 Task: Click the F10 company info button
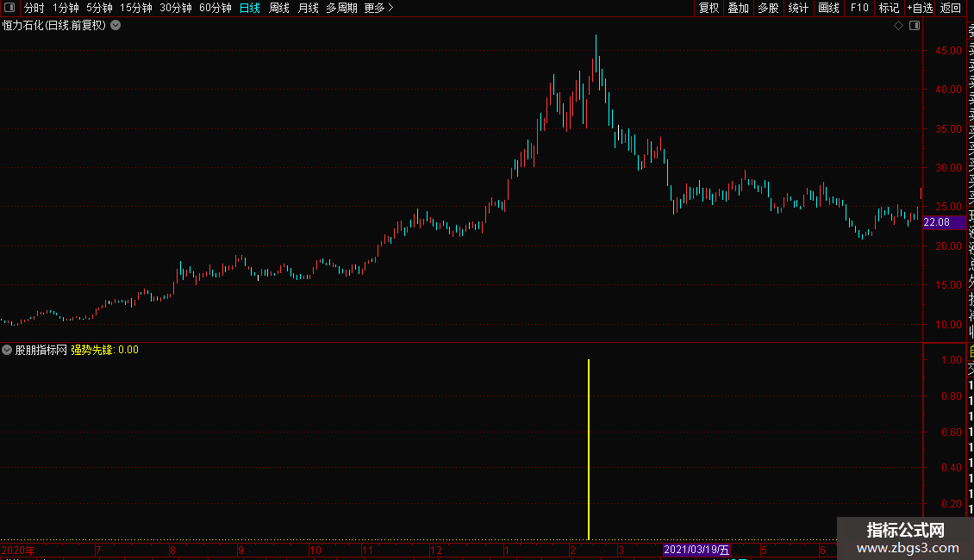coord(859,8)
